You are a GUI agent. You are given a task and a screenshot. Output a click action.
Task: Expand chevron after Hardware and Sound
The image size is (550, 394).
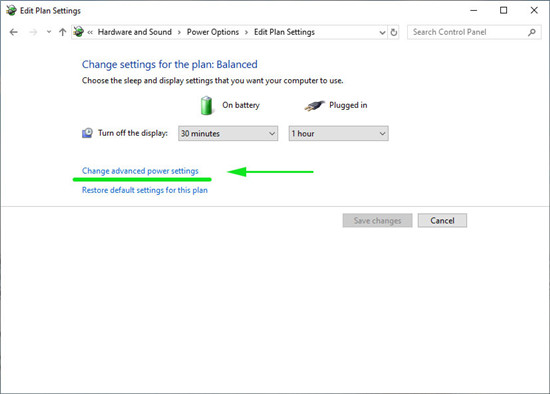click(179, 32)
